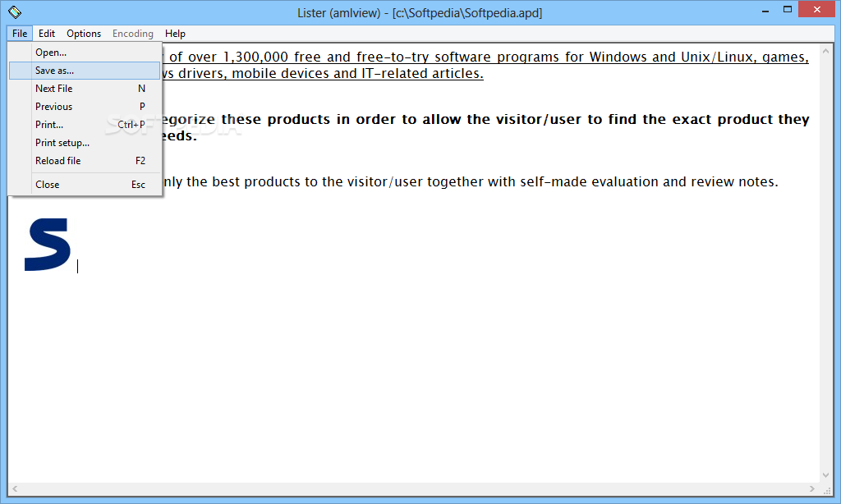Open Print setup... from the menu
The image size is (841, 504).
(x=85, y=143)
